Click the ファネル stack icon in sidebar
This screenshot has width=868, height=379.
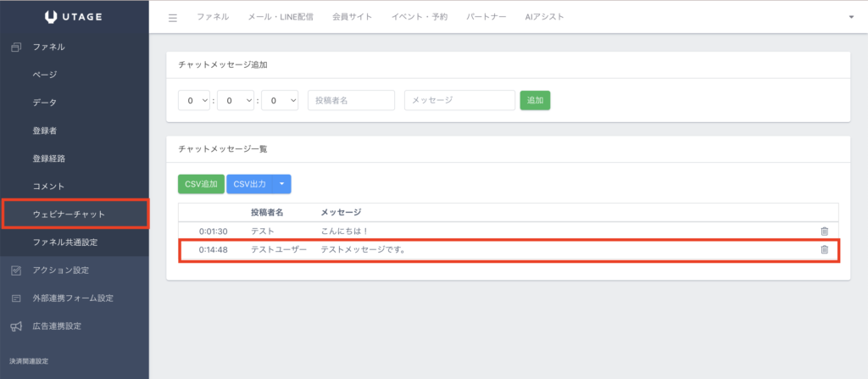16,47
